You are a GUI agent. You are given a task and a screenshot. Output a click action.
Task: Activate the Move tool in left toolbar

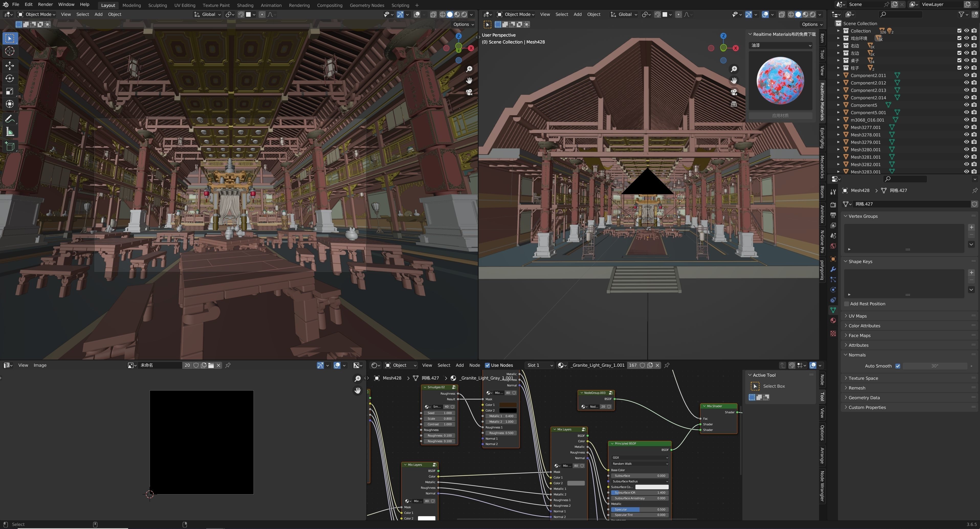(10, 66)
